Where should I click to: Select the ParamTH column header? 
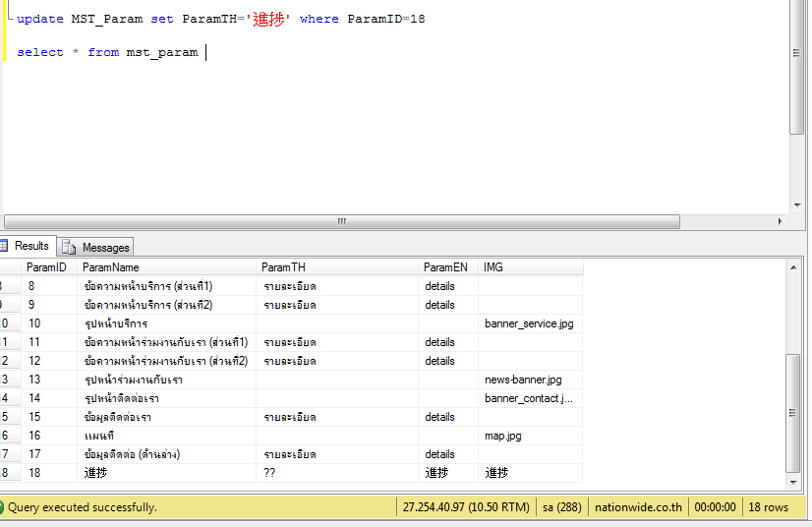point(337,267)
